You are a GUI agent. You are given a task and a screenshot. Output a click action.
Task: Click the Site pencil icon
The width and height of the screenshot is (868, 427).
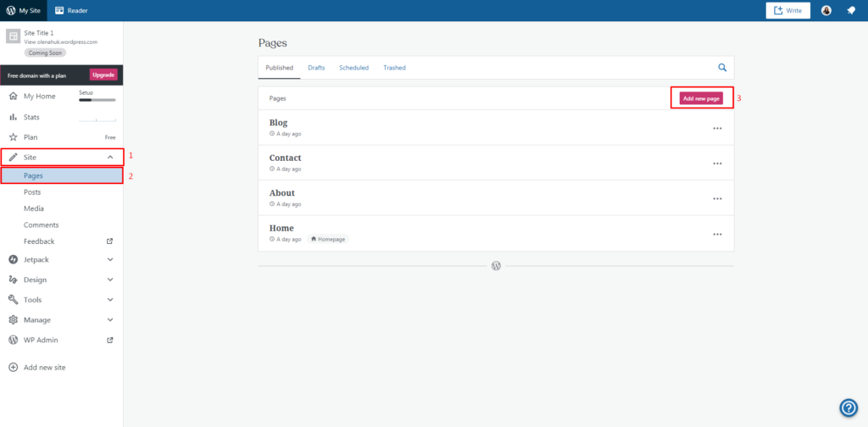pos(14,158)
